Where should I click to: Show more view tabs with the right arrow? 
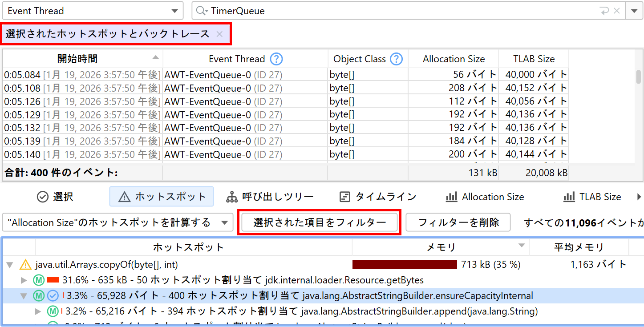pyautogui.click(x=640, y=197)
